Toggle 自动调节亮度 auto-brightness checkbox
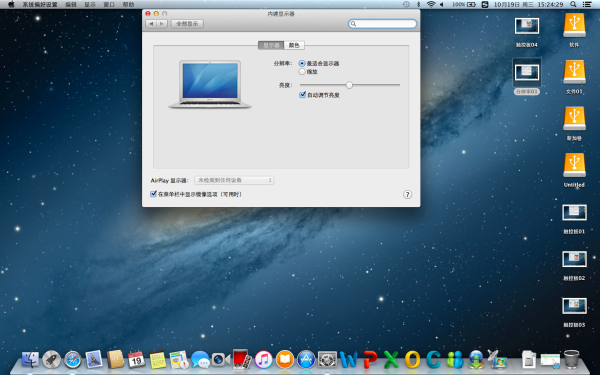 coord(302,95)
